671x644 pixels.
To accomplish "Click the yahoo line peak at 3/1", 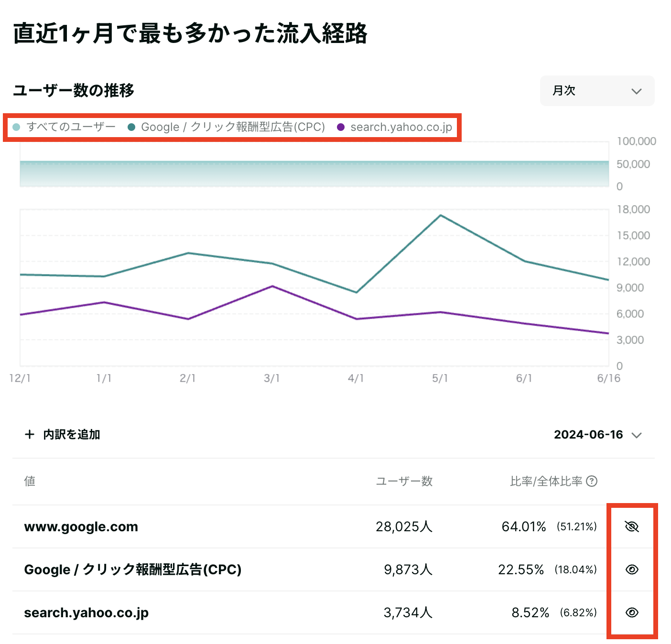I will [272, 286].
